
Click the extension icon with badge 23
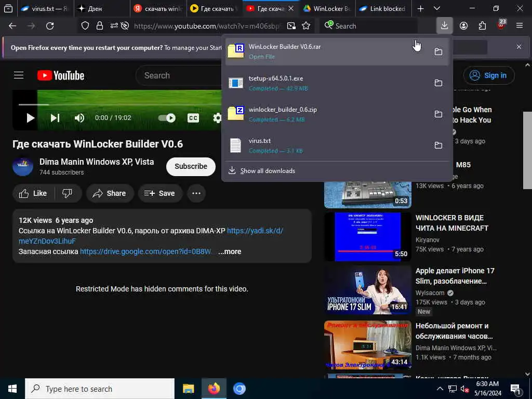501,25
